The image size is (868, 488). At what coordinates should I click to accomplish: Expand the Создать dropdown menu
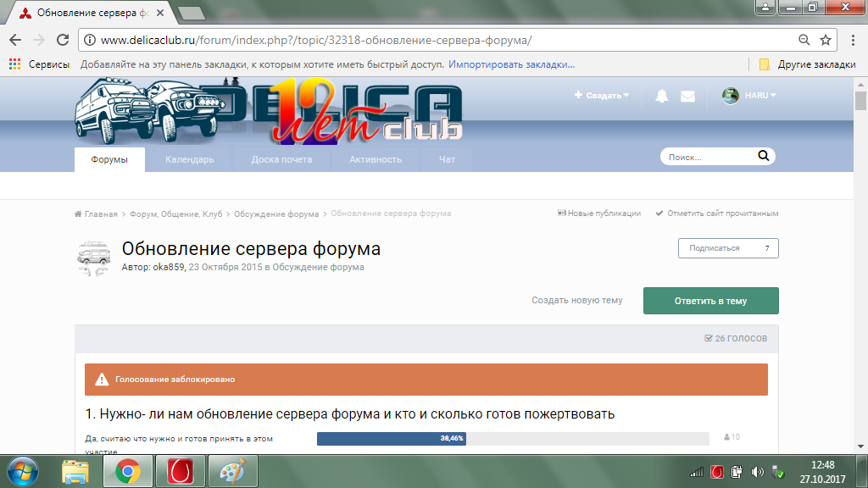[x=602, y=96]
